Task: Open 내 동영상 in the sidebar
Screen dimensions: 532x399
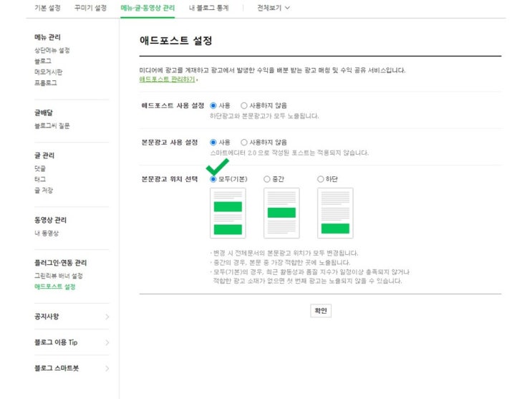Action: click(46, 234)
